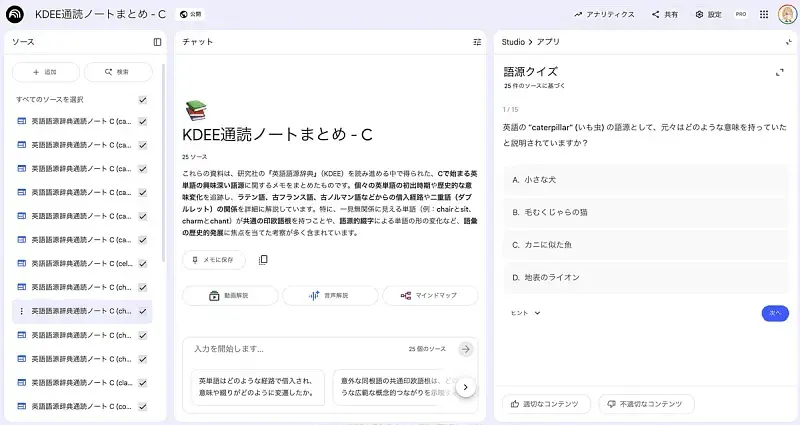800x425 pixels.
Task: Open chat settings sliders icon
Action: (x=477, y=42)
